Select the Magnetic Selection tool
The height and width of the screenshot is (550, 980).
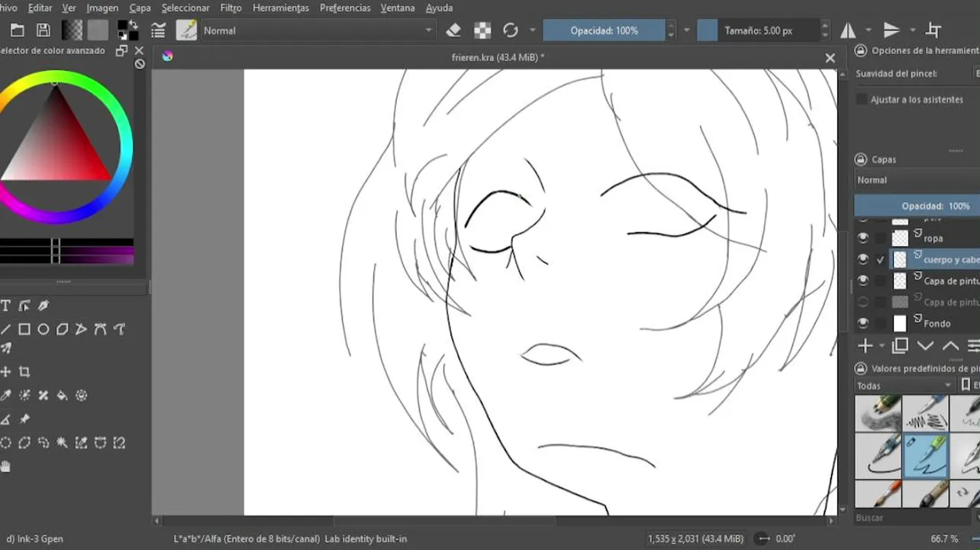pos(120,443)
